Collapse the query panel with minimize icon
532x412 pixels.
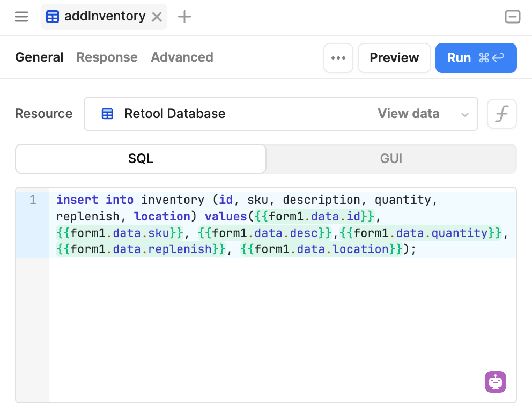coord(512,17)
